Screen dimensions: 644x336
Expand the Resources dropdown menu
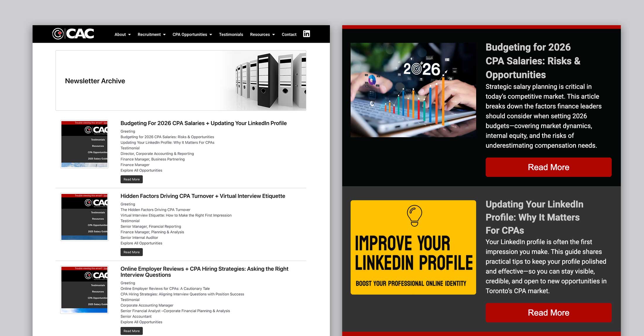pyautogui.click(x=262, y=35)
